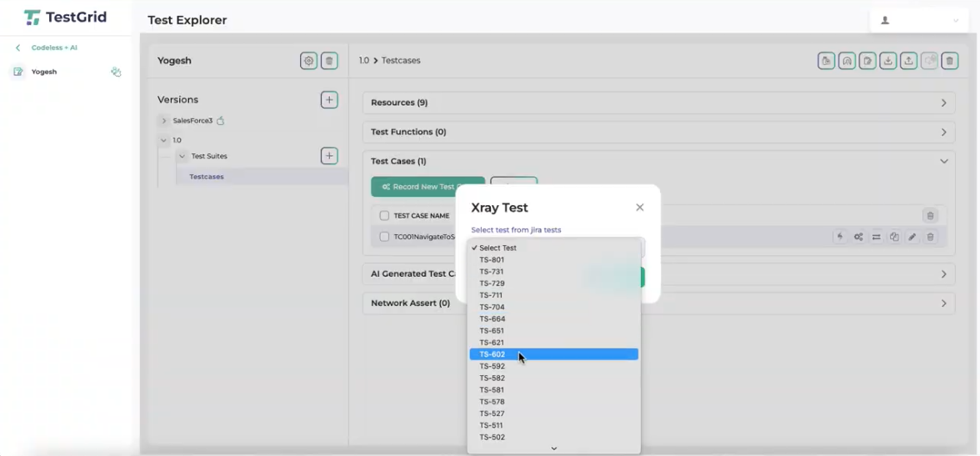Open the Testcases suite in tree
The width and height of the screenshot is (980, 456).
207,177
